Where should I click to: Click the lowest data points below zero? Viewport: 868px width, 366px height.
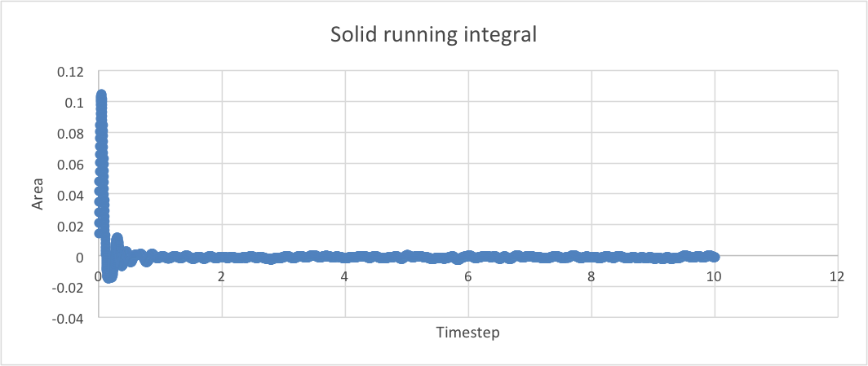110,276
